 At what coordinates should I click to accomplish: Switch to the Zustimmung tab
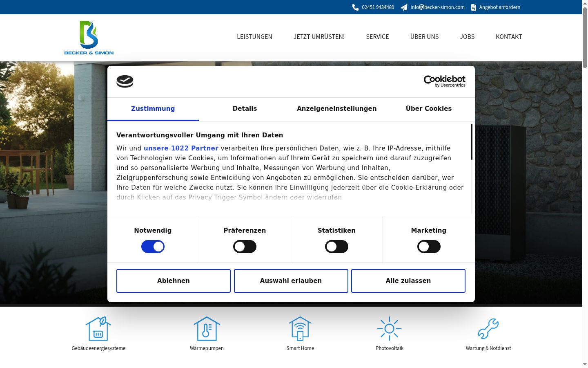153,109
